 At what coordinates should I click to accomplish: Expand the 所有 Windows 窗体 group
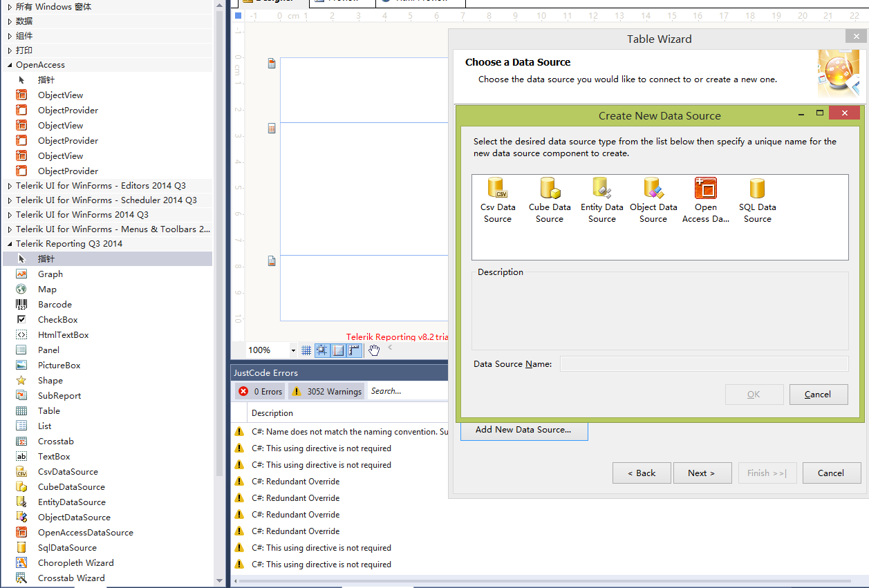(10, 6)
